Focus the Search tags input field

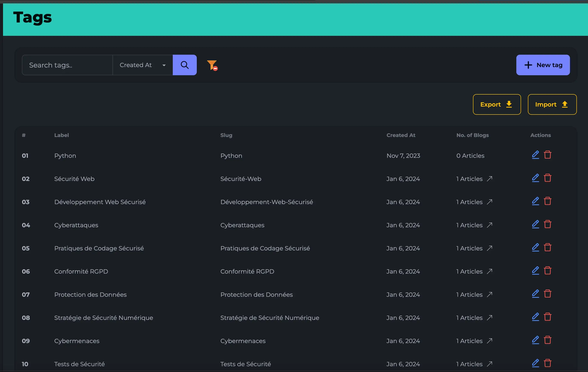click(67, 65)
